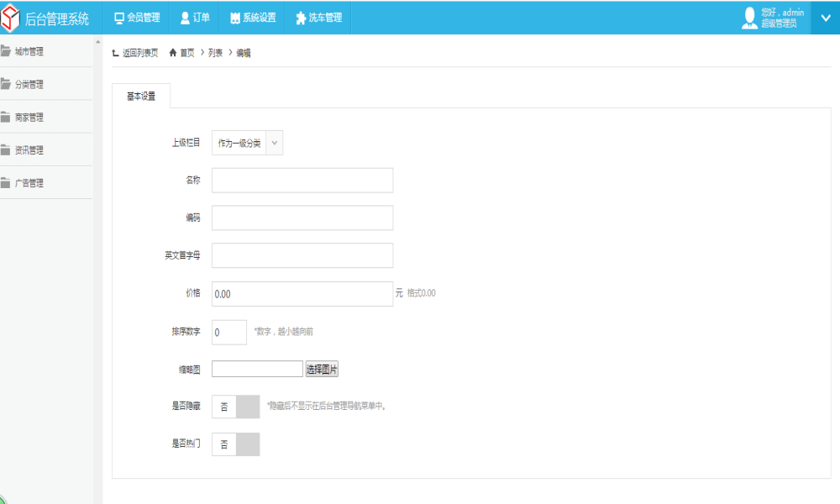Viewport: 840px width, 504px height.
Task: Open 会员管理 in the top navigation
Action: click(x=137, y=18)
